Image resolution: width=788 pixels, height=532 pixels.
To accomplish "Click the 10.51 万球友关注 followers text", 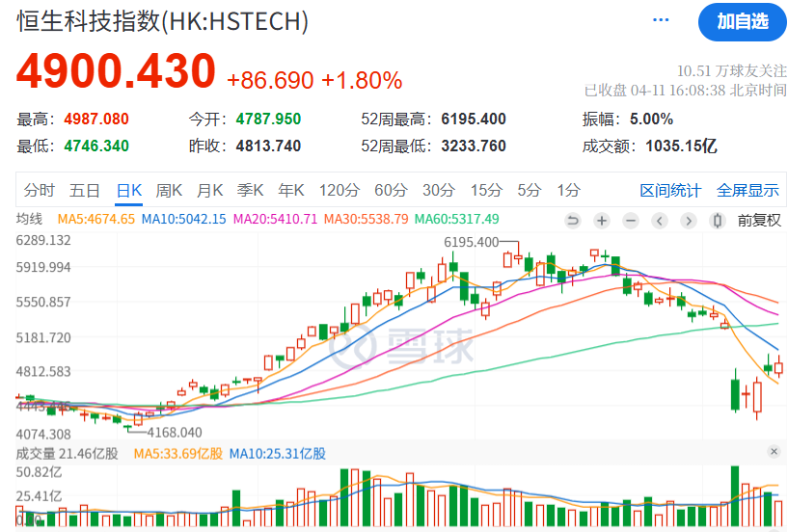I will pos(732,70).
